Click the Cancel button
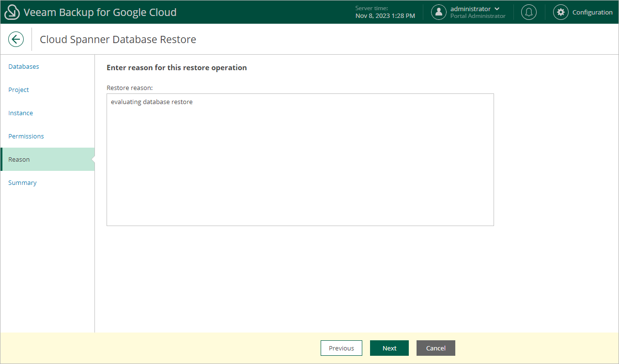The image size is (619, 364). pyautogui.click(x=436, y=348)
